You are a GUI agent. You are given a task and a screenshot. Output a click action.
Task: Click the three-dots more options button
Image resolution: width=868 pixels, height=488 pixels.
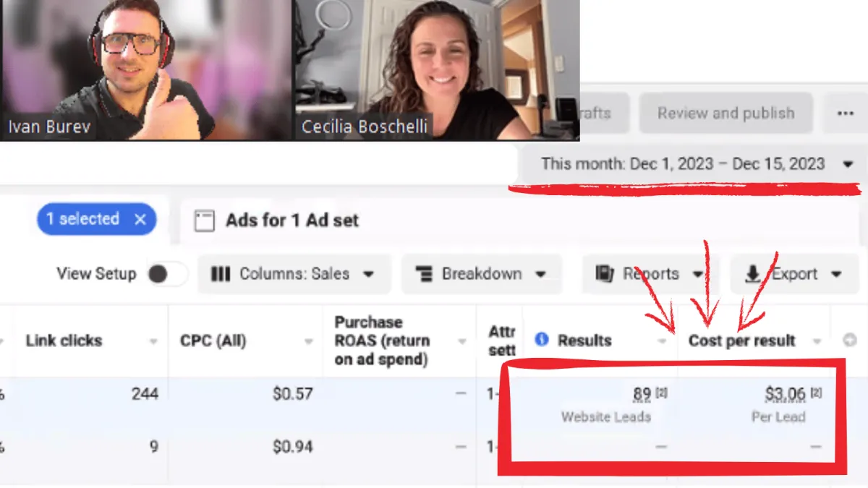pyautogui.click(x=844, y=114)
